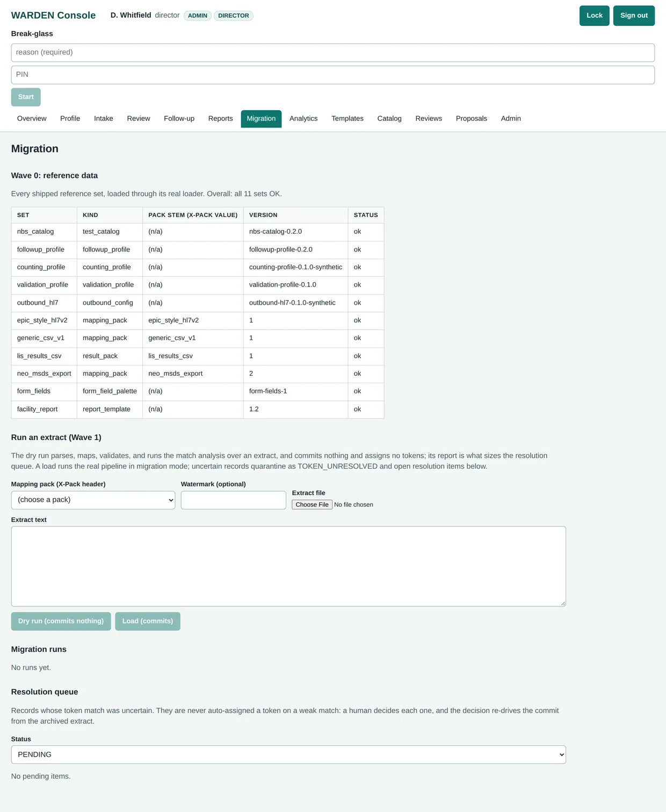Select the lis_results_csv set cell
Image resolution: width=666 pixels, height=812 pixels.
tap(44, 356)
